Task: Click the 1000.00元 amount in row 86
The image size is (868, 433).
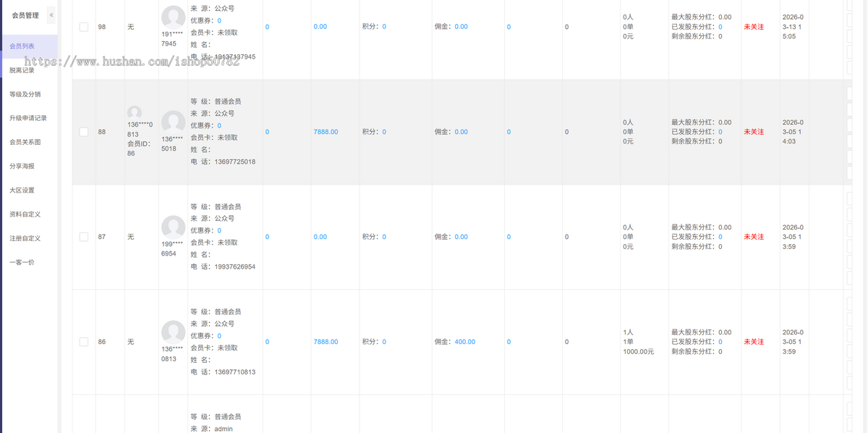Action: 639,351
